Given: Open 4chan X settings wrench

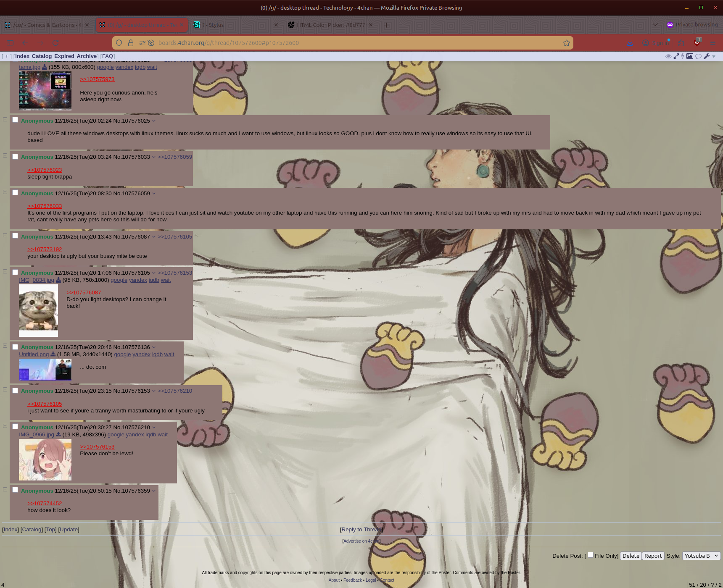Looking at the screenshot, I should [707, 56].
